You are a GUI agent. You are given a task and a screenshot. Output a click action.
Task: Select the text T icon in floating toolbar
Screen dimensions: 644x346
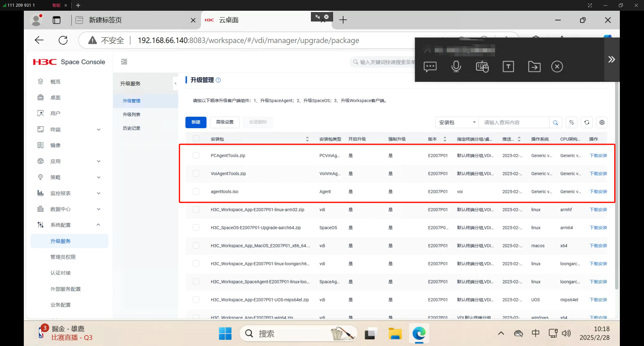508,66
